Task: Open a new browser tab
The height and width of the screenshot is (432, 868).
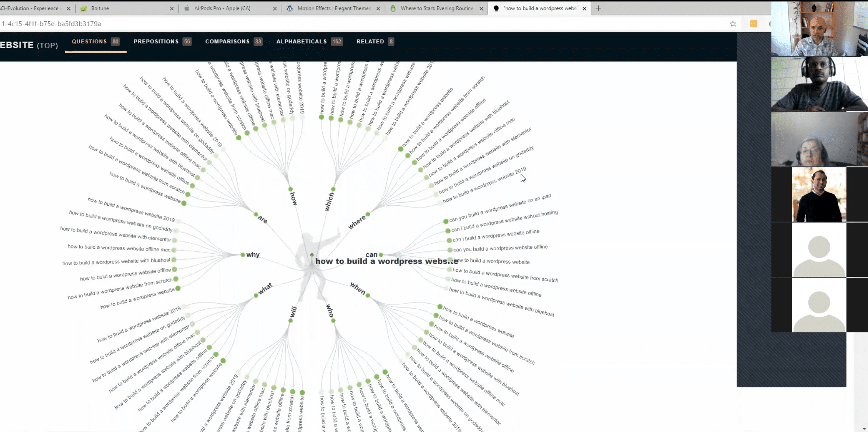Action: point(598,8)
